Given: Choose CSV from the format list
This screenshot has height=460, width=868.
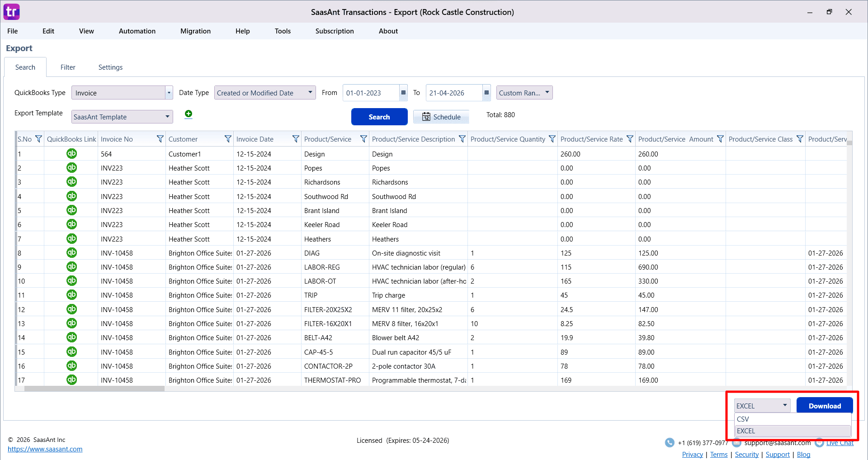Looking at the screenshot, I should (x=793, y=419).
